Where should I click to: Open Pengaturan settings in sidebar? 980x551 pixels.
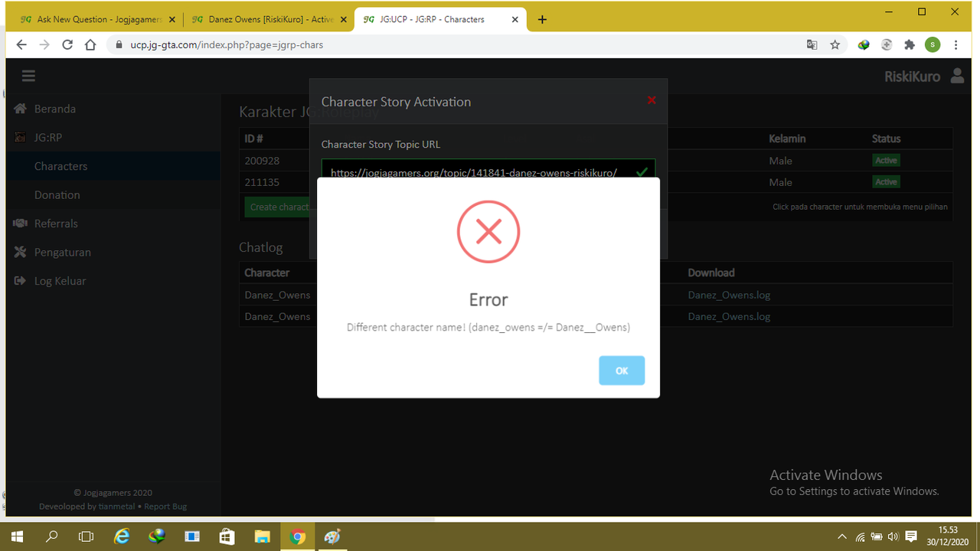point(63,253)
